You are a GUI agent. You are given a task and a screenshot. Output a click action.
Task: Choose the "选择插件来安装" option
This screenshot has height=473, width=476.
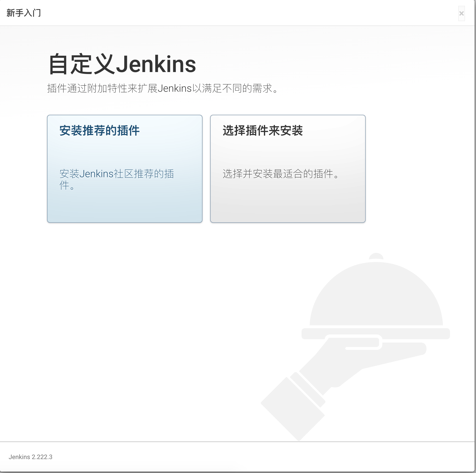point(288,169)
